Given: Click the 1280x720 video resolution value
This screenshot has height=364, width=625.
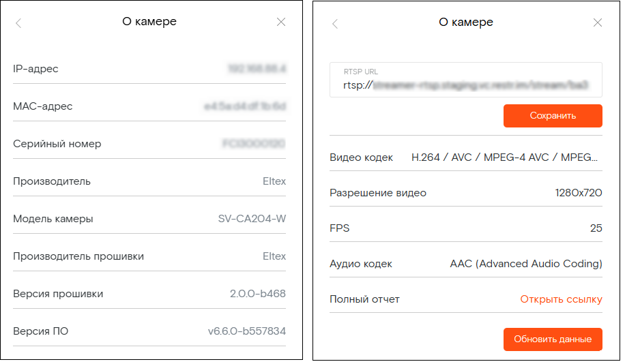Looking at the screenshot, I should (x=579, y=193).
